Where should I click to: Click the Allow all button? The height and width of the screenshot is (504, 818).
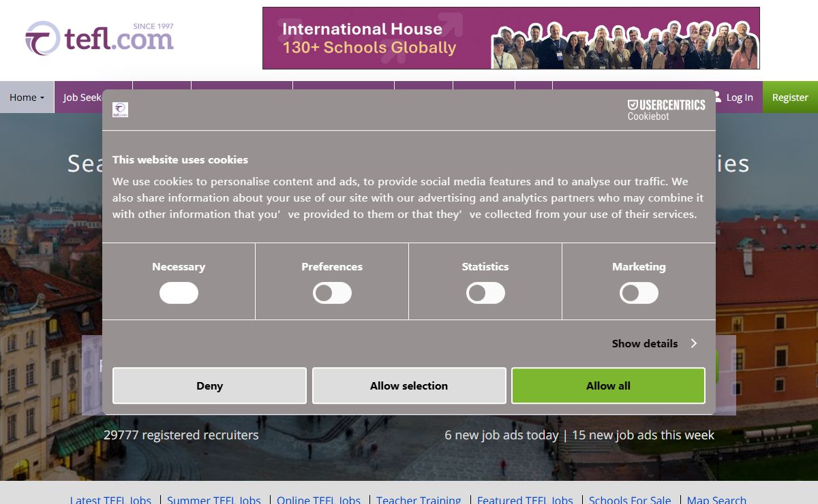608,385
